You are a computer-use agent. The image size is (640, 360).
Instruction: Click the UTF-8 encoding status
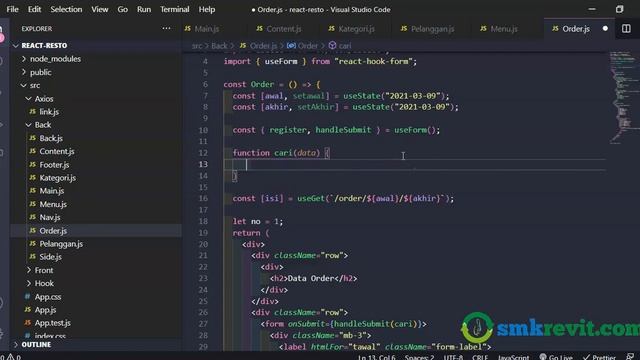pos(453,357)
